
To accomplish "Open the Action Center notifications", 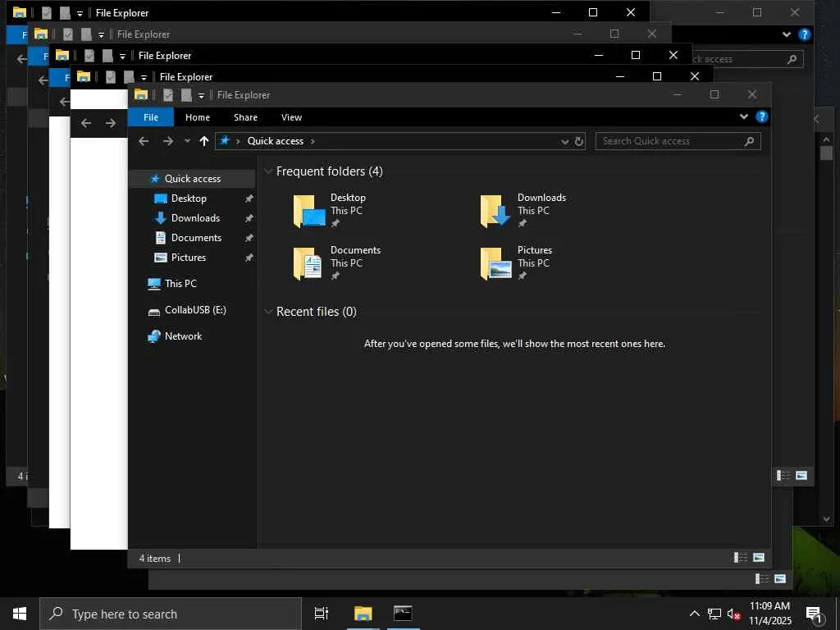I will (815, 614).
